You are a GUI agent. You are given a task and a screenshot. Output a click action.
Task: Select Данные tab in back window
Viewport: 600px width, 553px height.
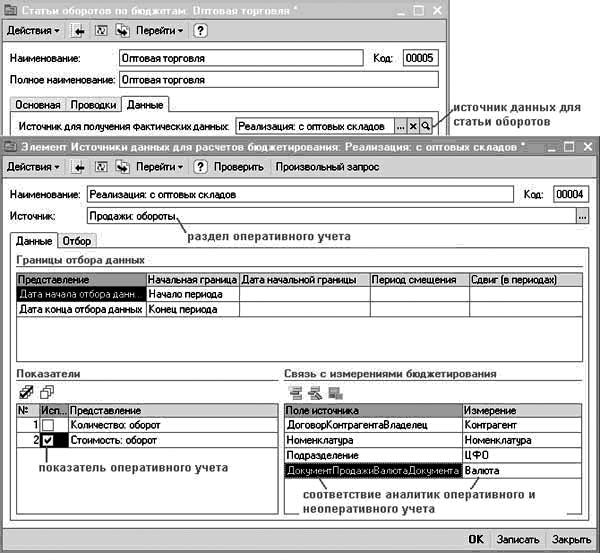pyautogui.click(x=145, y=104)
